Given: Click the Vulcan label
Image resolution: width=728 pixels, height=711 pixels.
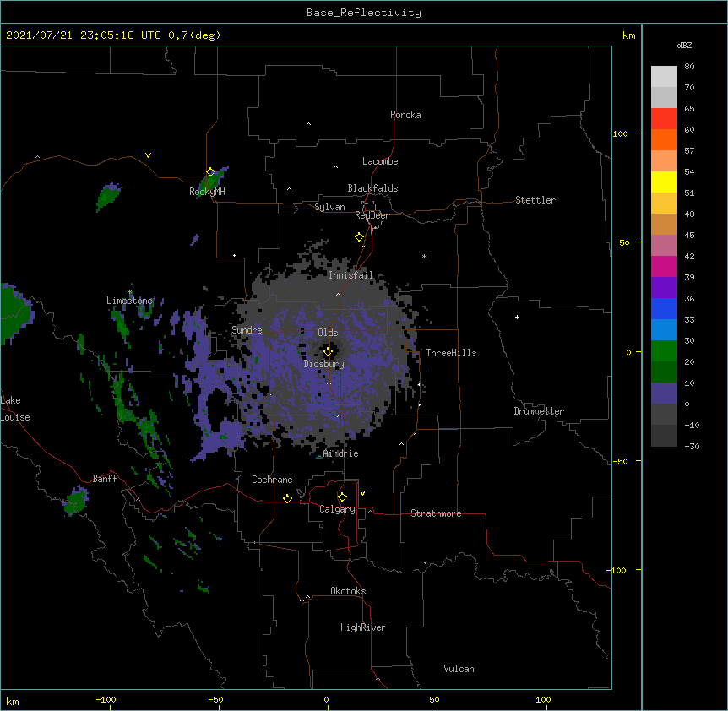Looking at the screenshot, I should tap(459, 669).
